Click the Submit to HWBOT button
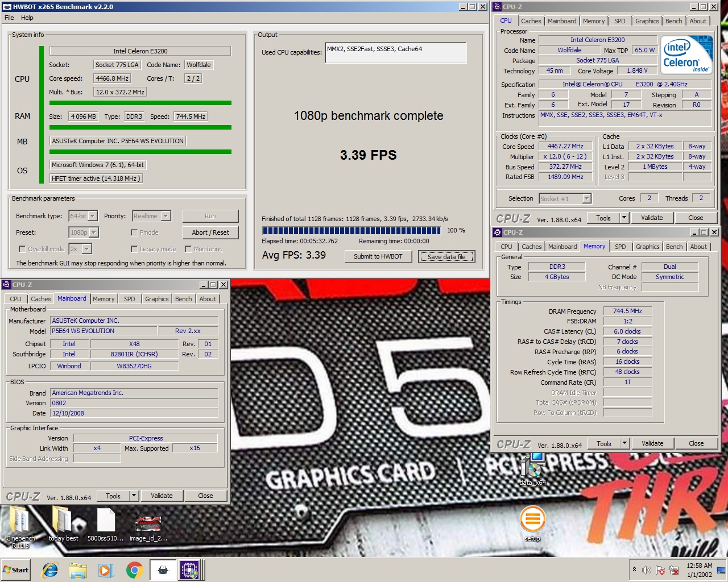The height and width of the screenshot is (582, 728). click(x=378, y=256)
